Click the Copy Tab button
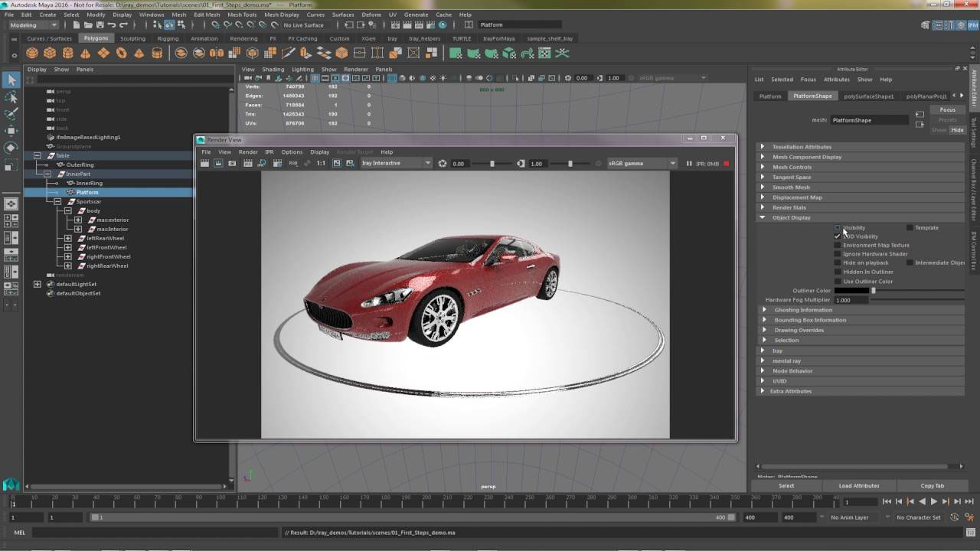Screen dimensions: 980x551 point(931,485)
